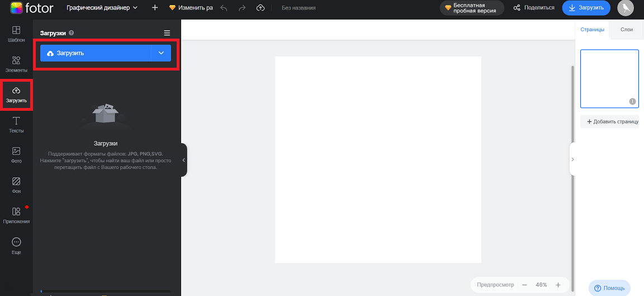Click Добавить страницу button
This screenshot has height=296, width=644.
pyautogui.click(x=609, y=121)
